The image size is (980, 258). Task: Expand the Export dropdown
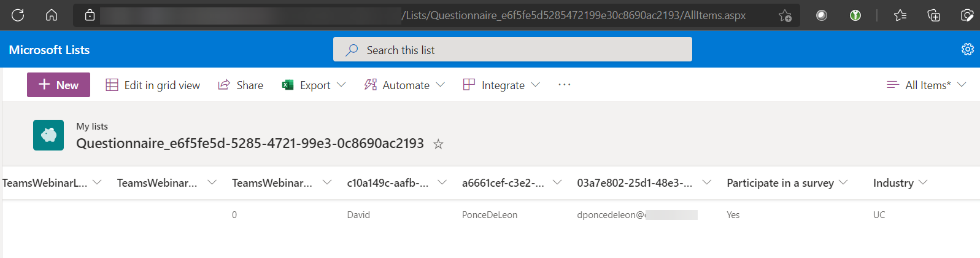pos(314,85)
